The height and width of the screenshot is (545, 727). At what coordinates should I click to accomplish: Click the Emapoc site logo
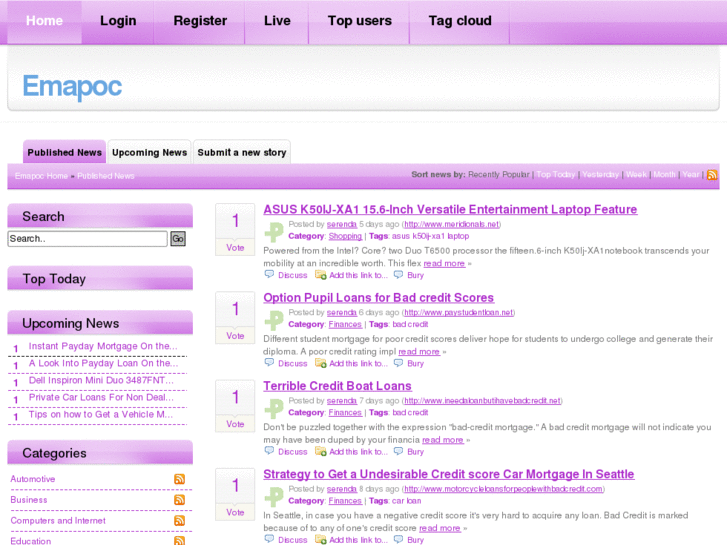click(x=72, y=86)
